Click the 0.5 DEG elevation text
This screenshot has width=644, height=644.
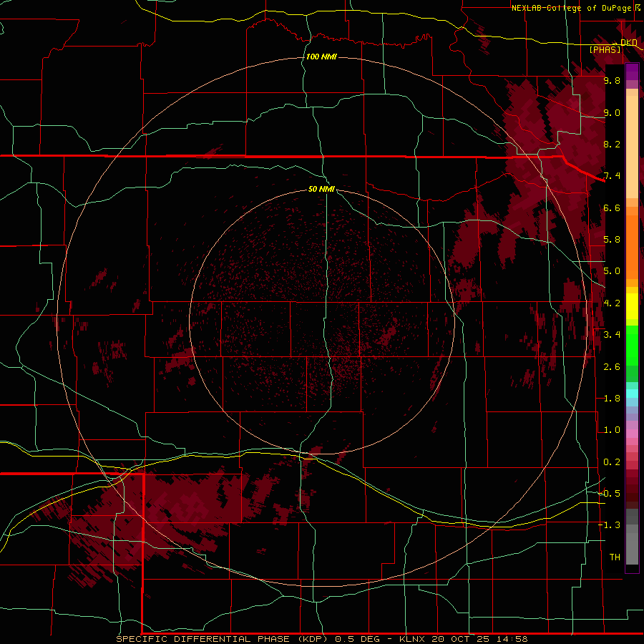point(358,639)
